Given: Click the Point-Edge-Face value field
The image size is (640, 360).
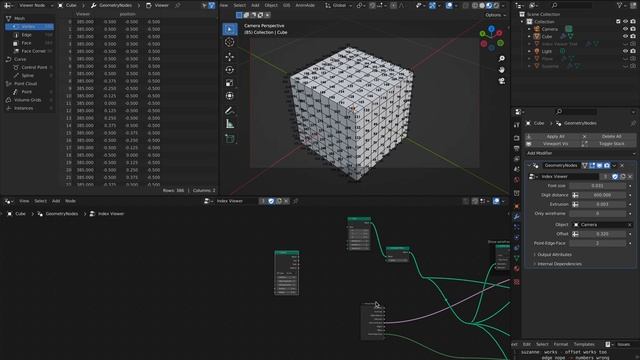Looking at the screenshot, I should click(x=598, y=243).
